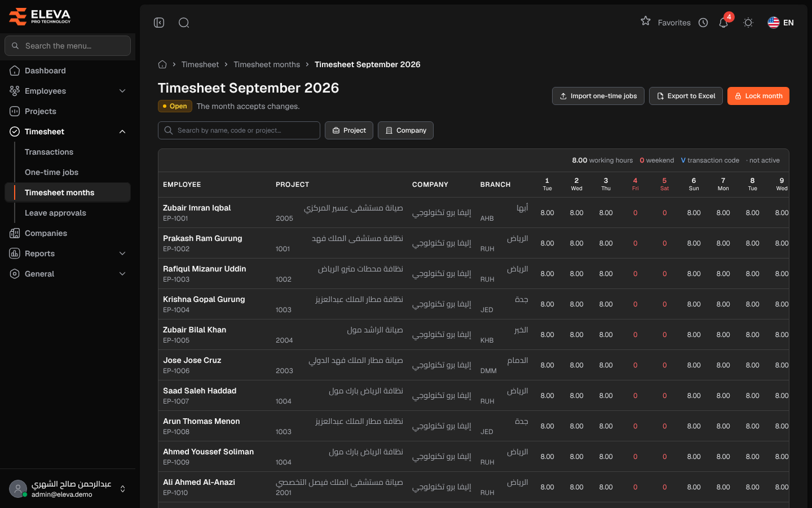
Task: Toggle light/dark theme sun icon
Action: tap(748, 23)
